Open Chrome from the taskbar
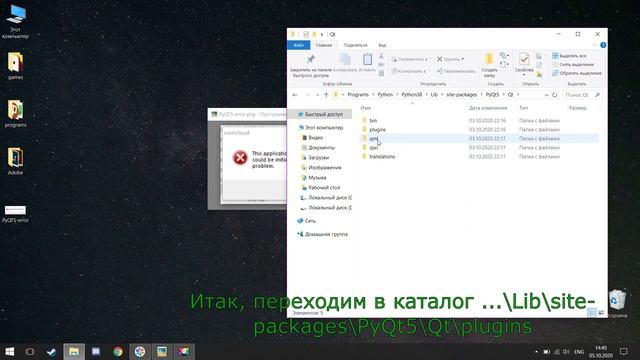 tap(118, 351)
